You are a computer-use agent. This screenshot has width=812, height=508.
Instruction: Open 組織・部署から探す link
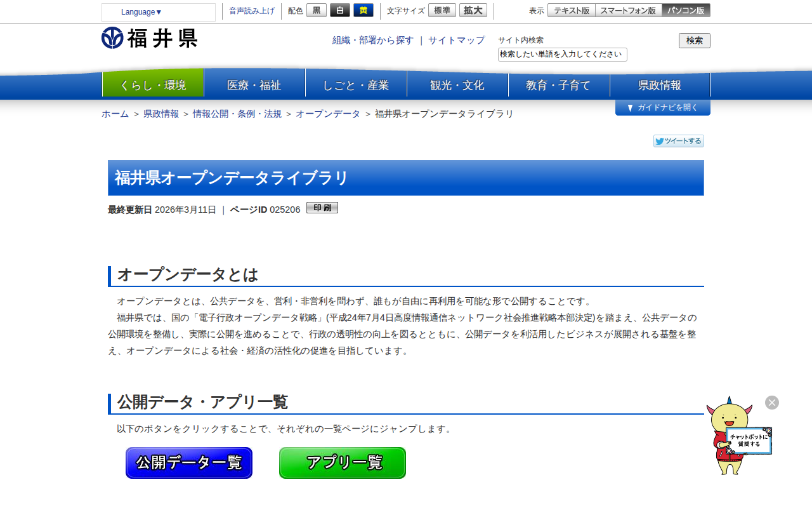pyautogui.click(x=373, y=40)
